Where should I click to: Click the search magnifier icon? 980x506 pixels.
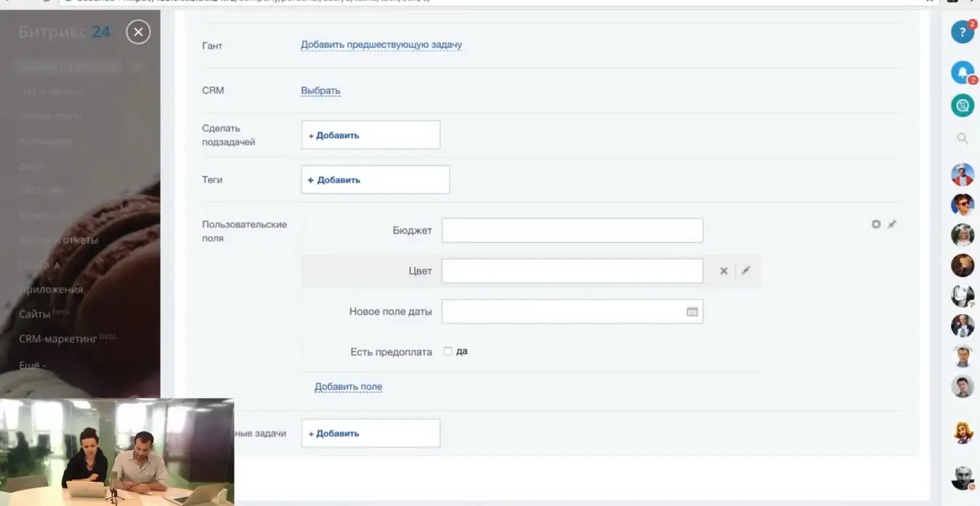tap(962, 138)
